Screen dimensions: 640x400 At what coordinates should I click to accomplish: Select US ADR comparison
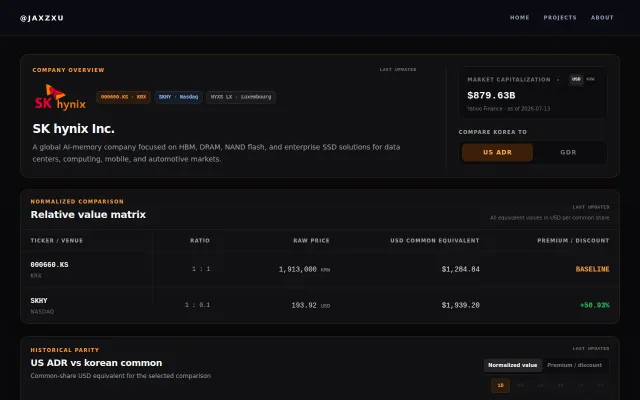[497, 152]
